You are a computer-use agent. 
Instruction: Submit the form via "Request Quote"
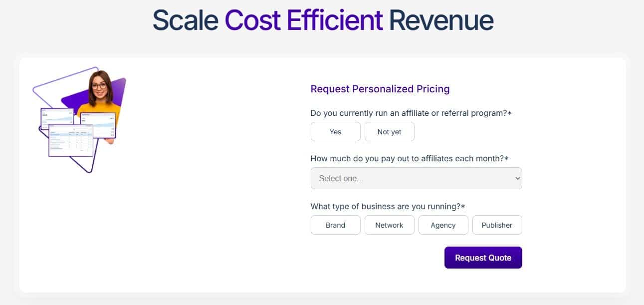483,258
